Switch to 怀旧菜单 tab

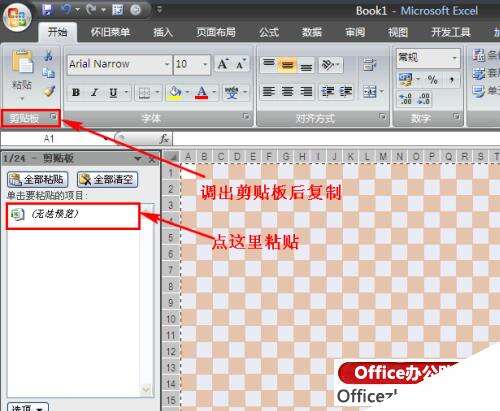[110, 32]
